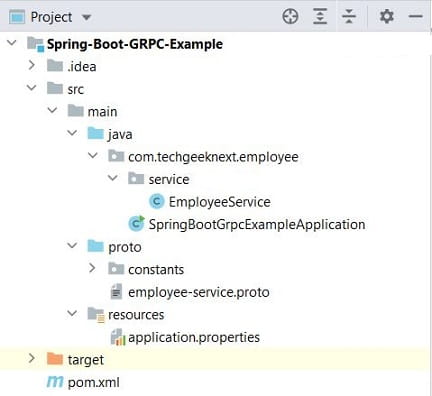Image resolution: width=432 pixels, height=396 pixels.
Task: Click the orange target folder icon
Action: point(55,359)
